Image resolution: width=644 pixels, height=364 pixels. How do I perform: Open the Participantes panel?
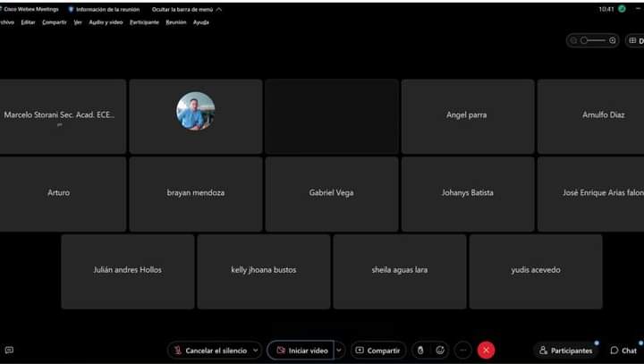click(566, 351)
